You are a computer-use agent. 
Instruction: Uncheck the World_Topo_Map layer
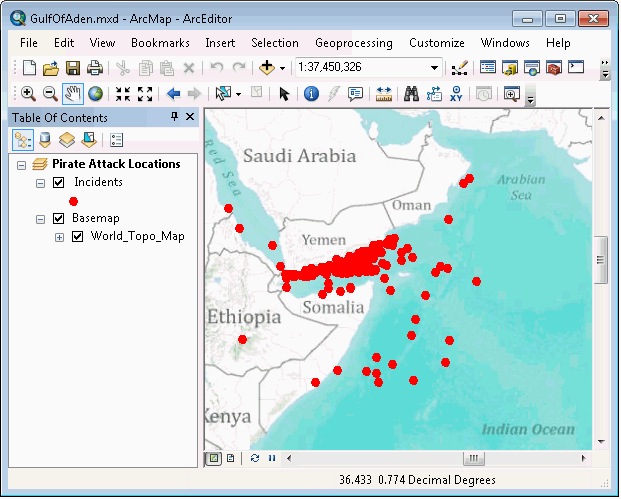pyautogui.click(x=78, y=237)
